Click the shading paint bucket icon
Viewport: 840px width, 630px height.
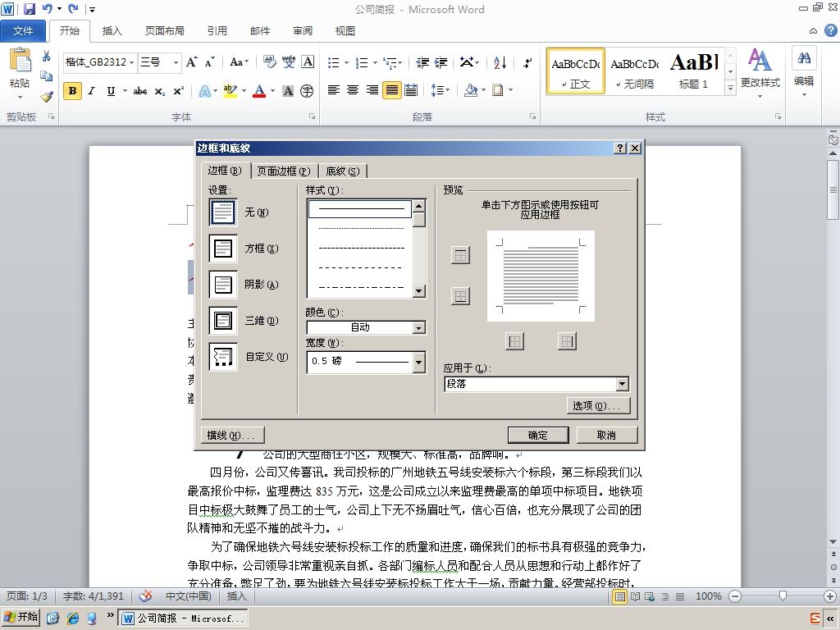[x=471, y=90]
